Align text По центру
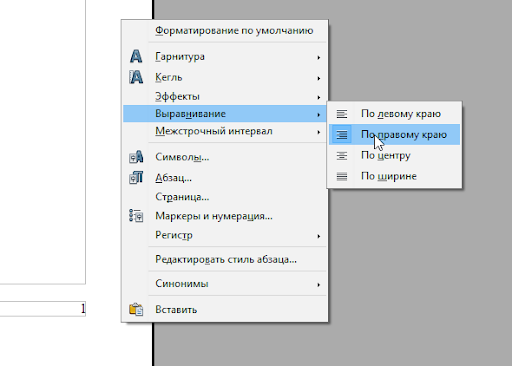Viewport: 512px width, 366px height. pos(394,156)
